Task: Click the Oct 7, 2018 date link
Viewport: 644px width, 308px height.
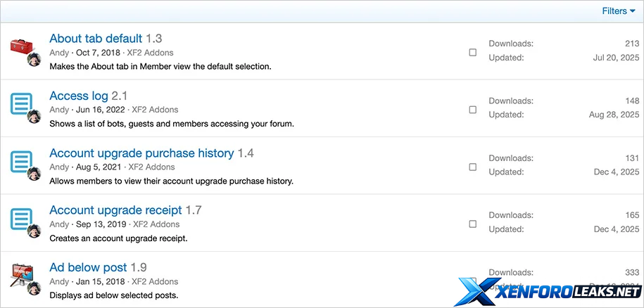Action: [x=97, y=52]
